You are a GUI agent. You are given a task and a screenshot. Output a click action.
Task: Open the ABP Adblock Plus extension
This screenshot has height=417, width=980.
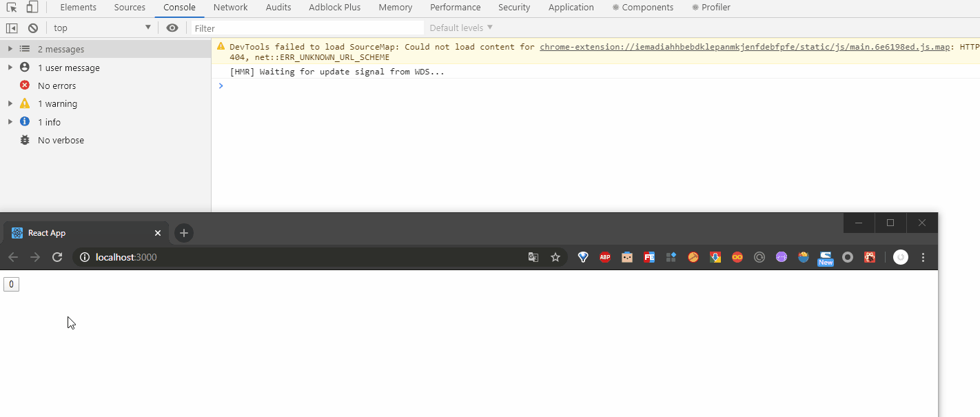click(605, 257)
